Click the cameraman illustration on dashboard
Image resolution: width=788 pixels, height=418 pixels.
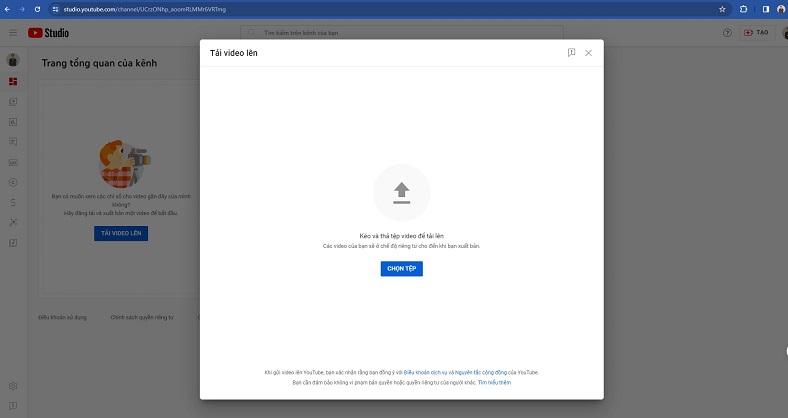[124, 164]
